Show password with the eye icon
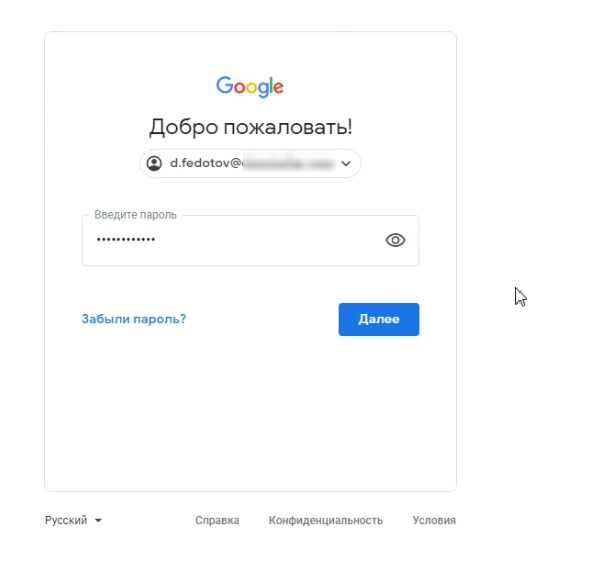Viewport: 606px width, 572px height. coord(395,240)
